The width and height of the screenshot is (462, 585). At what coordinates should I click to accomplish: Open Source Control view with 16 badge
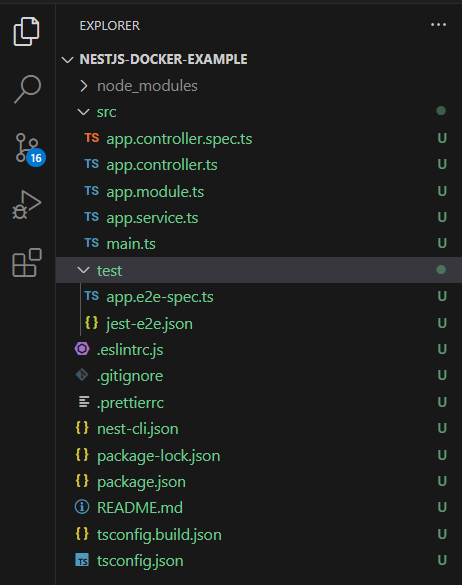[x=30, y=149]
